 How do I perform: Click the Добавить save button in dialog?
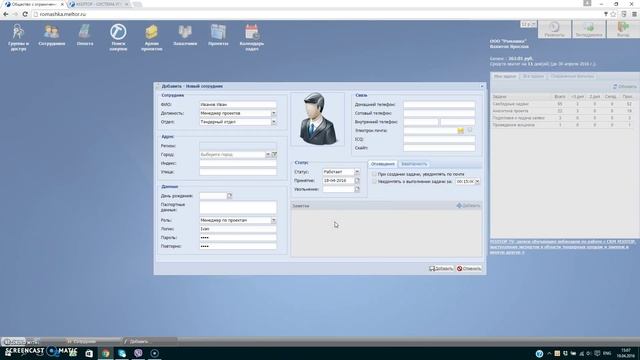click(441, 269)
